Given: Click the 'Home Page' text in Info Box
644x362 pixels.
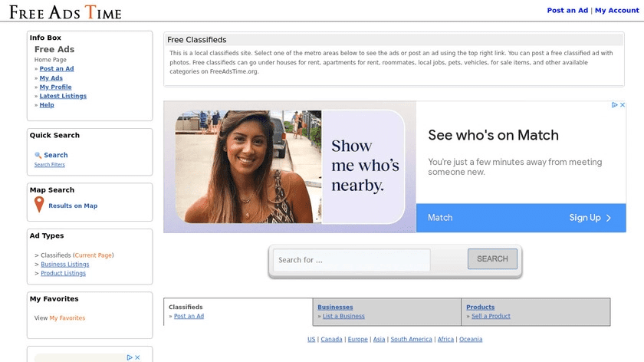Looking at the screenshot, I should pos(50,60).
